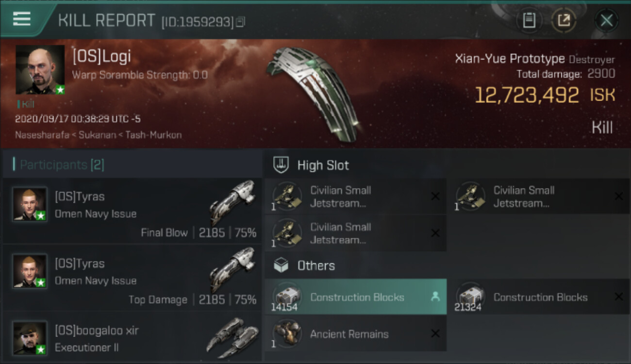Screen dimensions: 631x364
Task: Click the X mark beside Ancient Remains
Action: click(435, 333)
